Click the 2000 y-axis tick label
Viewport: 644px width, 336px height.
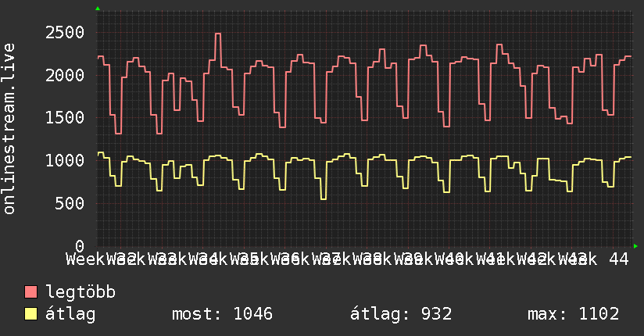click(65, 75)
